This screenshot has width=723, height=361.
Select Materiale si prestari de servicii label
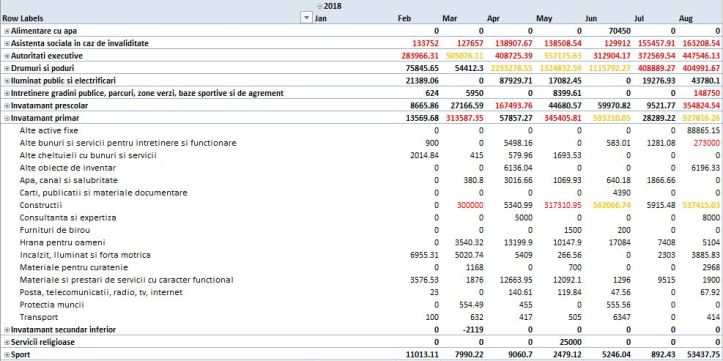point(126,280)
